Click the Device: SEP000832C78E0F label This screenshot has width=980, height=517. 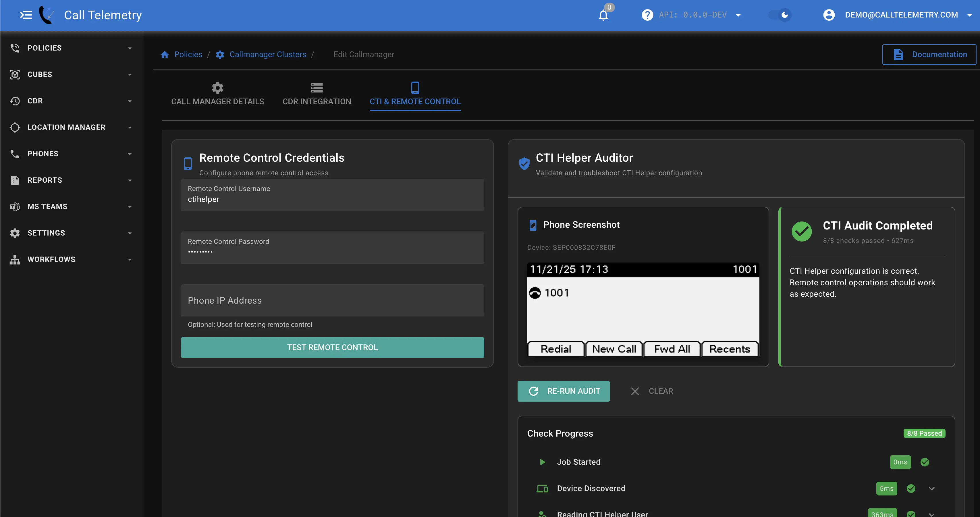(571, 248)
